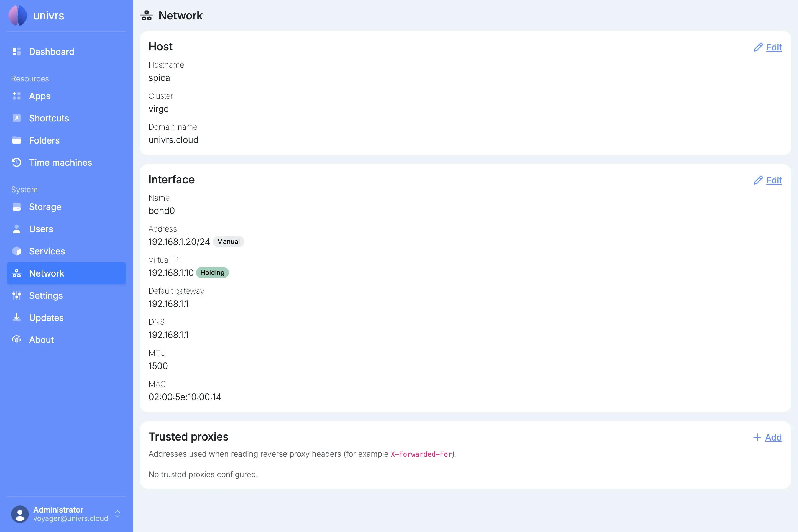The width and height of the screenshot is (798, 532).
Task: Select the Network menu item
Action: [x=66, y=273]
